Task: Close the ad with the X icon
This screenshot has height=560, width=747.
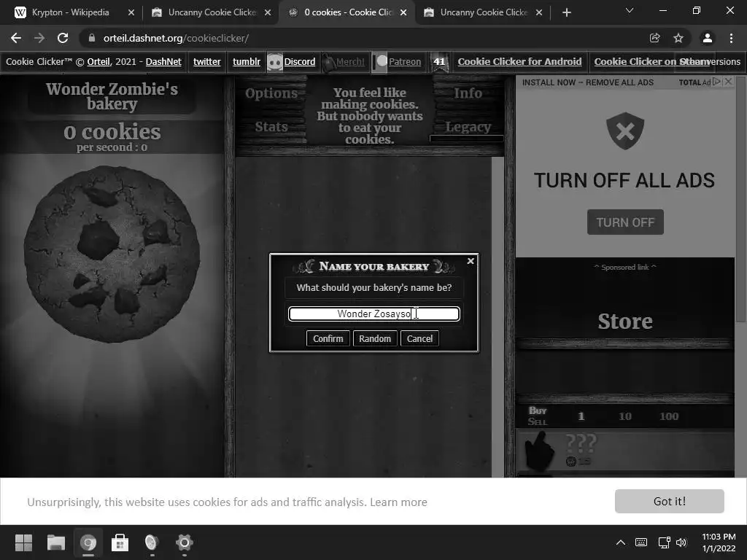Action: click(729, 82)
